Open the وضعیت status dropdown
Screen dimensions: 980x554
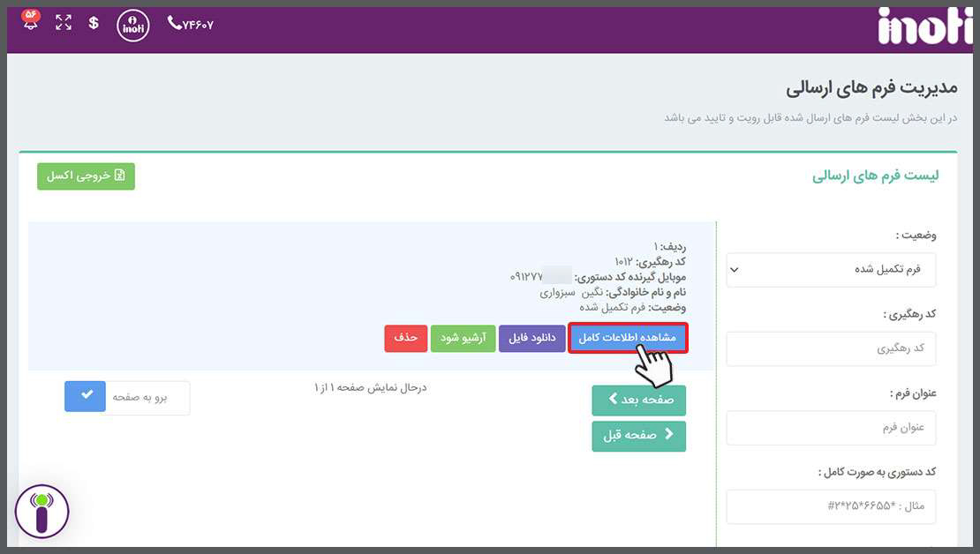[x=831, y=270]
